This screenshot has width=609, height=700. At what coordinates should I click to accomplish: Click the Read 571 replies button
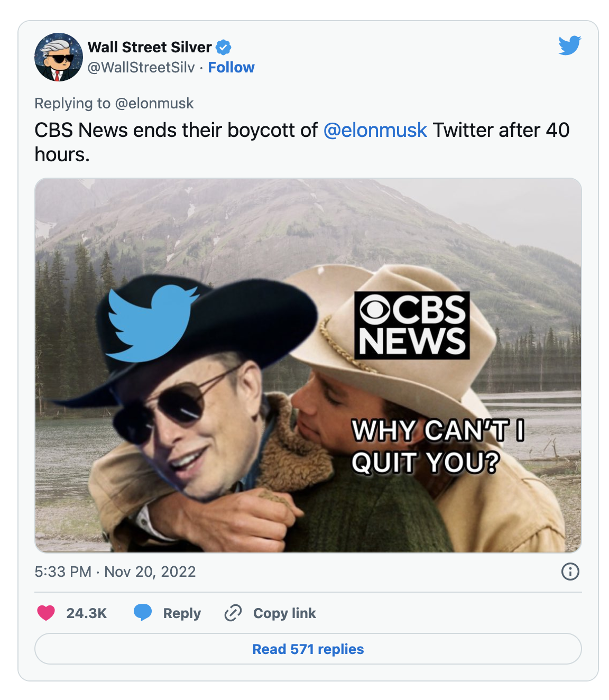308,649
